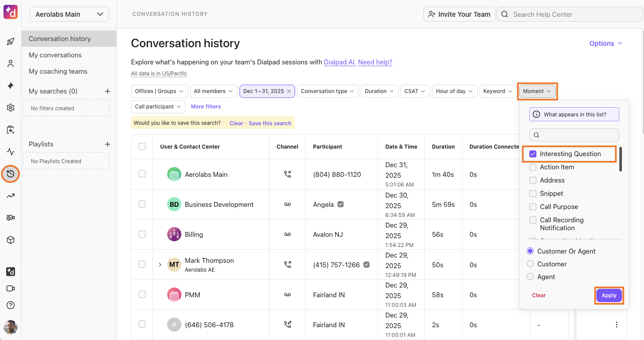Click the help question mark icon
Screen dimensions: 644x340
coord(10,305)
